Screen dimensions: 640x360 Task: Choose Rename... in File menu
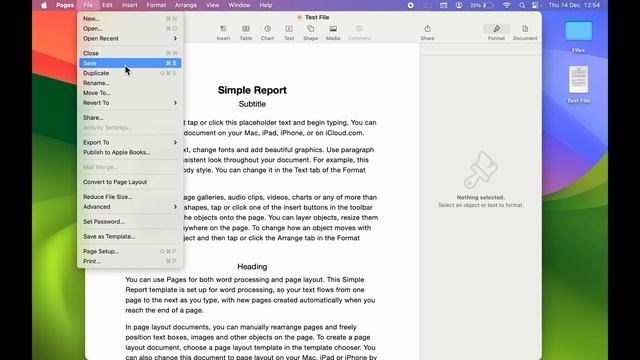(x=130, y=83)
